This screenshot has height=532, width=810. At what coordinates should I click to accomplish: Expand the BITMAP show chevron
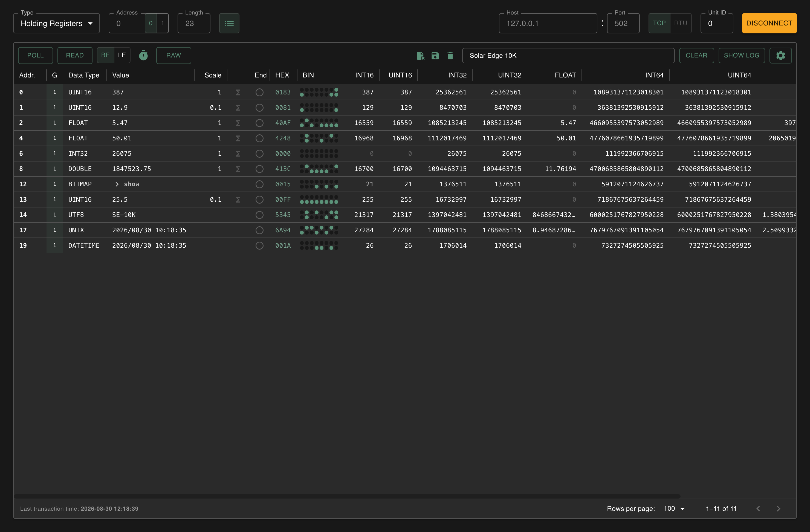pos(117,184)
